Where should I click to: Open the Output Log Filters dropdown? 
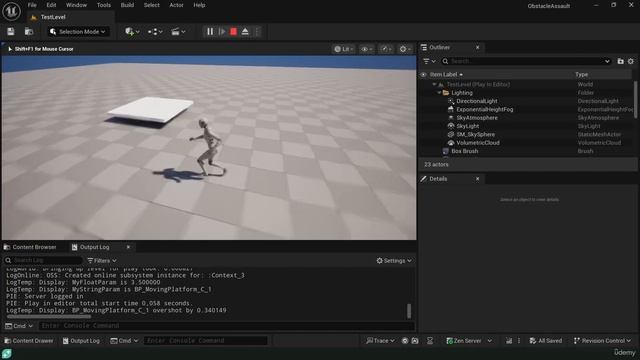[x=102, y=260]
